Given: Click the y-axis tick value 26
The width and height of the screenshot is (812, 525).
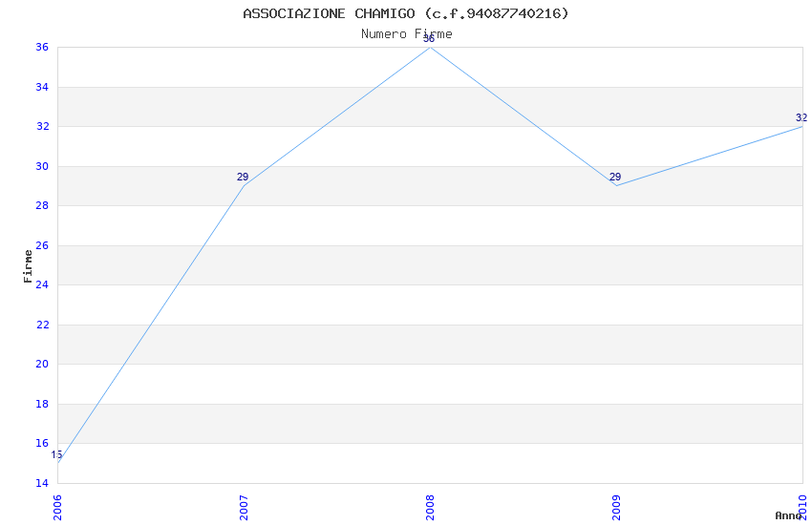Looking at the screenshot, I should (x=42, y=245).
